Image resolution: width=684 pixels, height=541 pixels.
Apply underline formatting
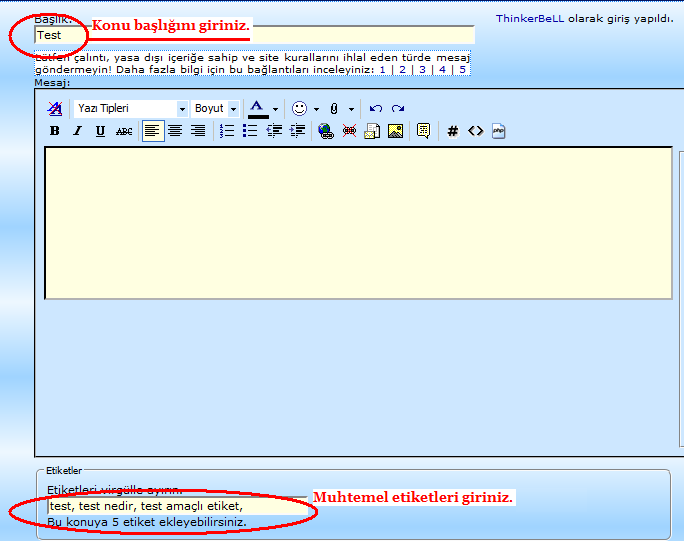(x=100, y=131)
